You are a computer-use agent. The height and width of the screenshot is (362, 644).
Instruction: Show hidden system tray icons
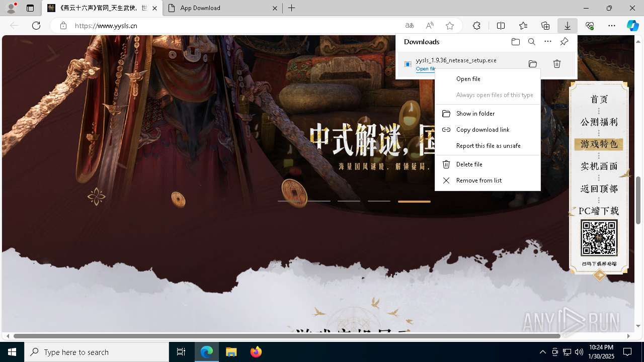click(x=542, y=352)
